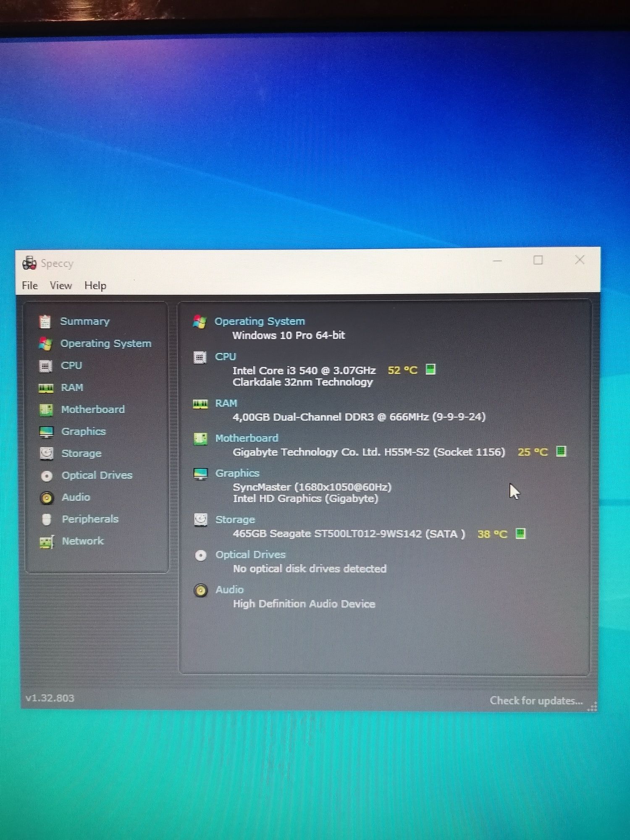
Task: Click the storage temperature 38 °C reading
Action: pyautogui.click(x=493, y=534)
